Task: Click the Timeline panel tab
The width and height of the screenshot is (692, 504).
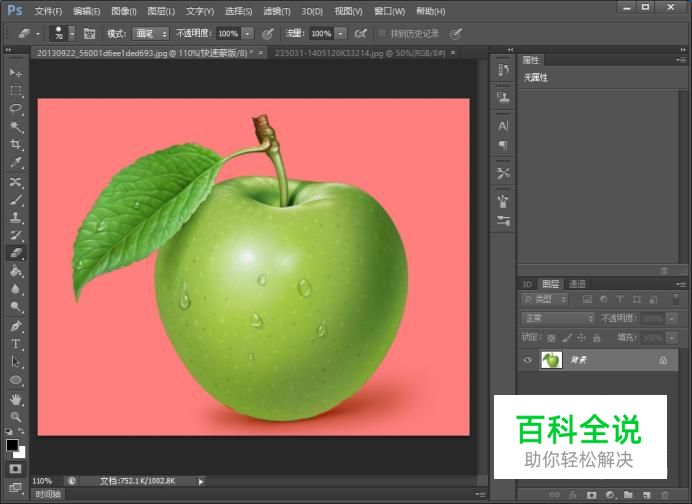Action: [x=48, y=494]
